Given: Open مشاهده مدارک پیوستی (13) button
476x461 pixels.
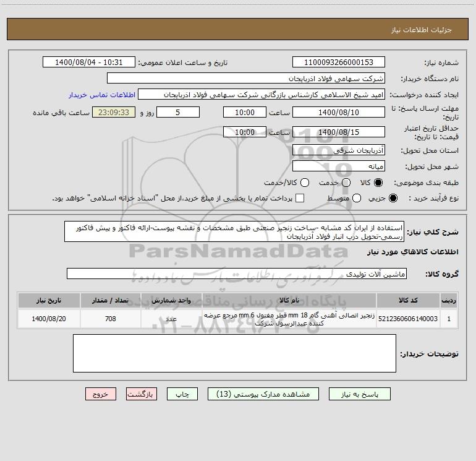Looking at the screenshot, I should pos(263,394).
